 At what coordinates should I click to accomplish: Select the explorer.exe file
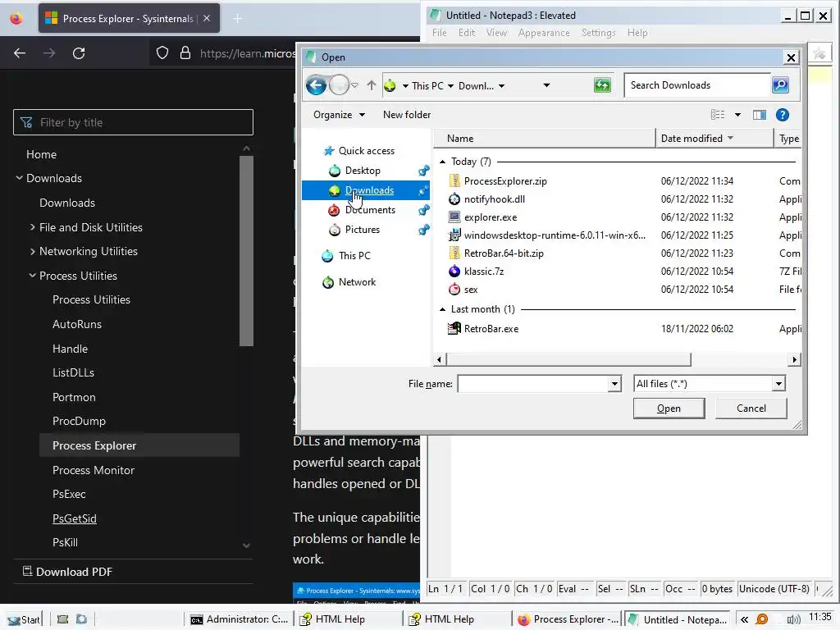(x=491, y=217)
